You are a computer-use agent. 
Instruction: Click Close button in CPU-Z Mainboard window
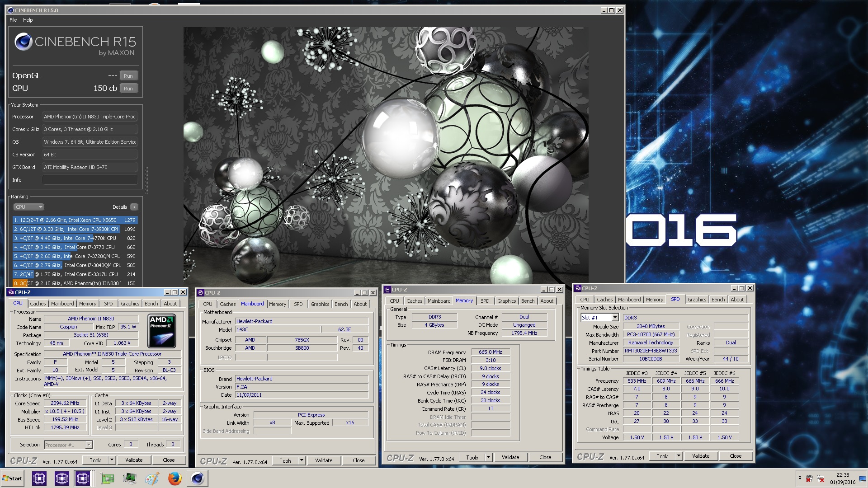pos(359,460)
